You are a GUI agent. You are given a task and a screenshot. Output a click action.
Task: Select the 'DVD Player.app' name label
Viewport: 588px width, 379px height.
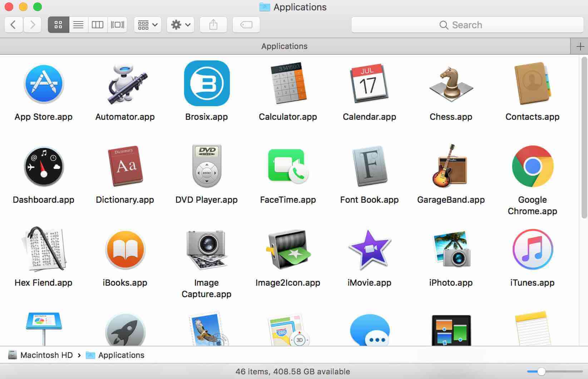(207, 200)
